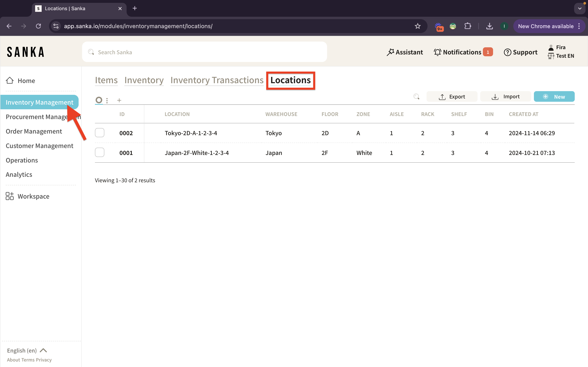588x367 pixels.
Task: Open view options three-dot menu
Action: click(x=107, y=100)
